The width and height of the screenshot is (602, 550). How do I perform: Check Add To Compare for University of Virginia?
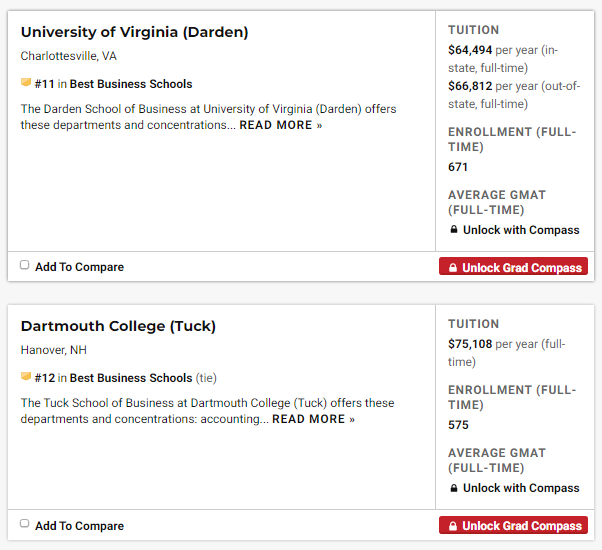[x=25, y=266]
